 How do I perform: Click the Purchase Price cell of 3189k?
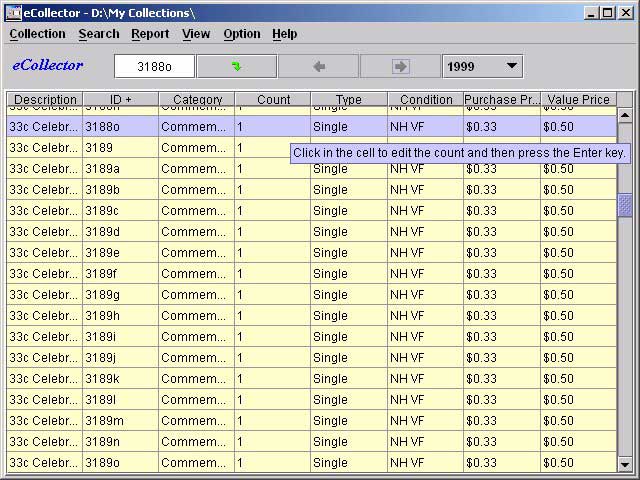click(501, 379)
